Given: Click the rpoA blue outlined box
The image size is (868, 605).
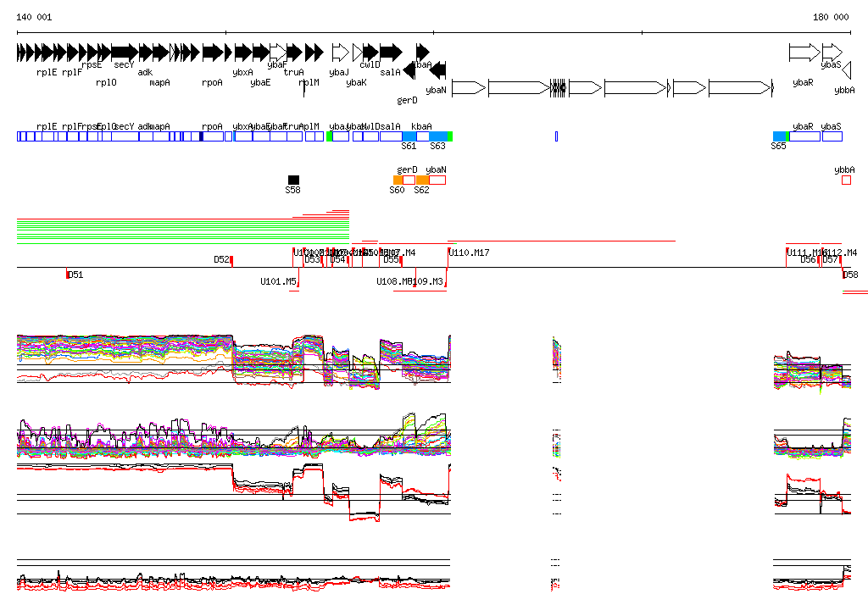Looking at the screenshot, I should point(213,136).
